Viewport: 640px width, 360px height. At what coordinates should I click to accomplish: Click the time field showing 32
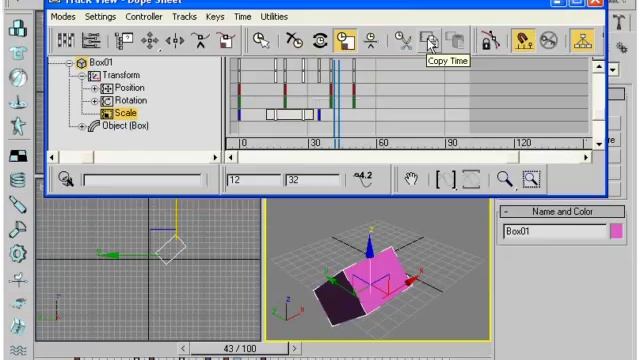click(313, 180)
